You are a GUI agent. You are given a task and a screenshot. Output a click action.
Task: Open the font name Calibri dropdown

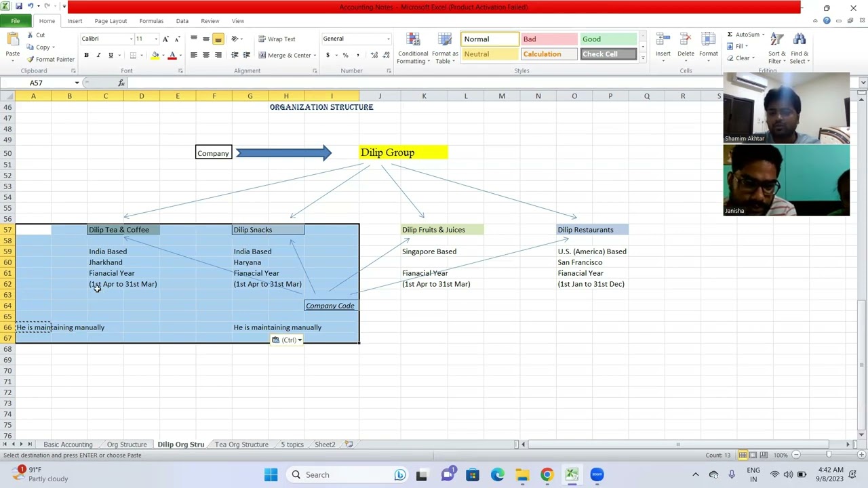coord(131,39)
